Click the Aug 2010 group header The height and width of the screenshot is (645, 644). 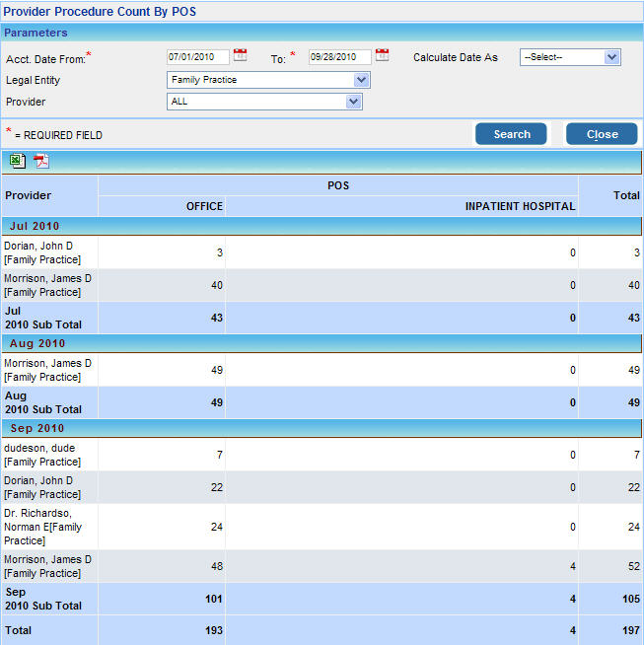point(37,344)
